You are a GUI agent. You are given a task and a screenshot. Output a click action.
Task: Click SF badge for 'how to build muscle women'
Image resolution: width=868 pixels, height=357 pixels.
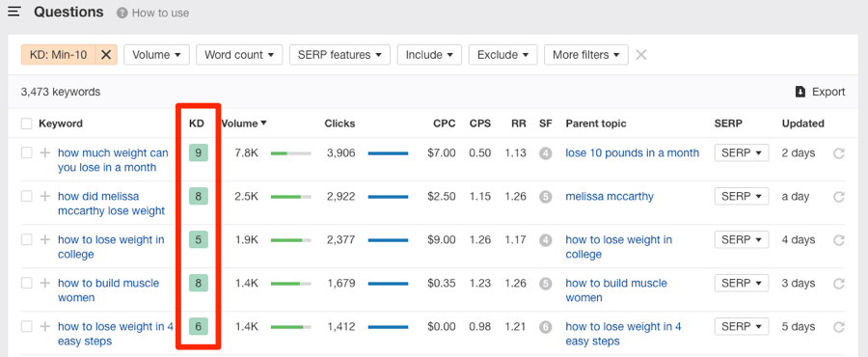coord(545,284)
